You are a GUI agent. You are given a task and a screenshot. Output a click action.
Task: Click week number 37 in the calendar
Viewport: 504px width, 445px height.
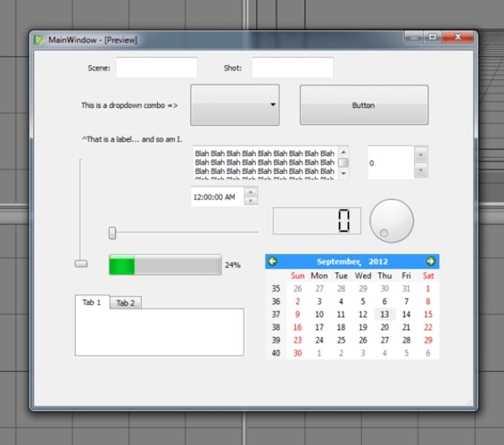(276, 315)
